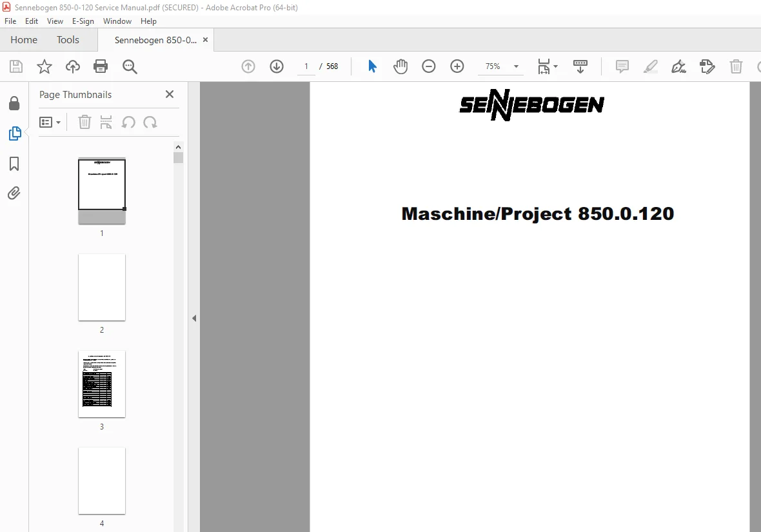Select page 4 thumbnail
Image resolution: width=761 pixels, height=532 pixels.
102,480
